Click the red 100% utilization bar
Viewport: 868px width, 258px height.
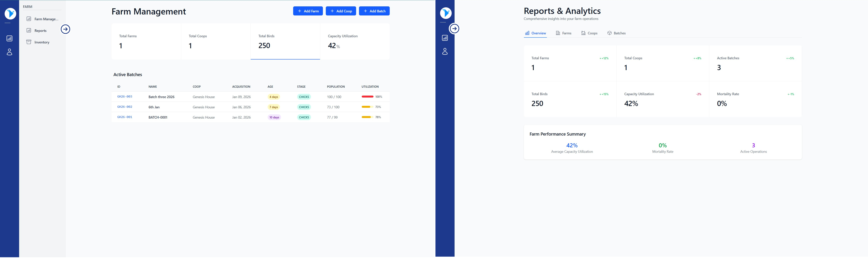pyautogui.click(x=367, y=97)
